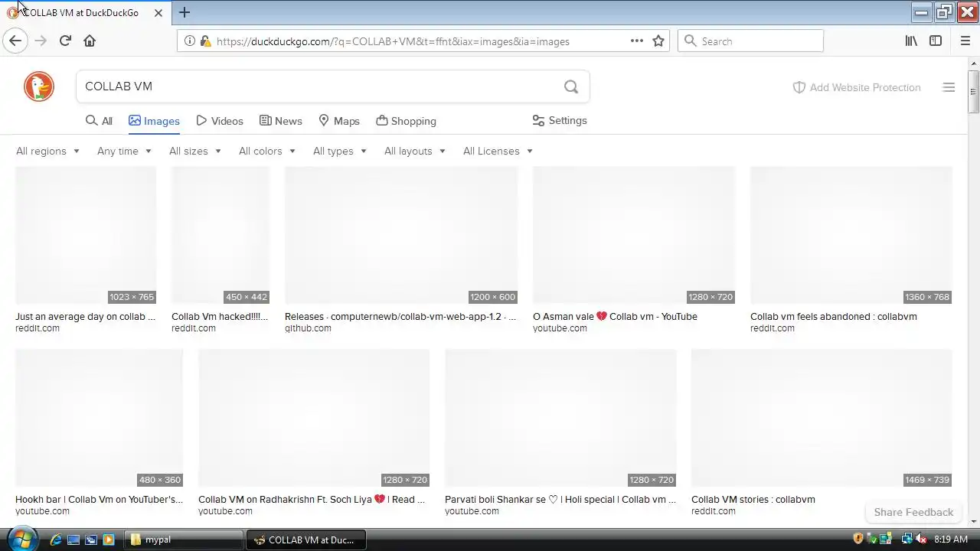
Task: Open the News tab
Action: 281,121
